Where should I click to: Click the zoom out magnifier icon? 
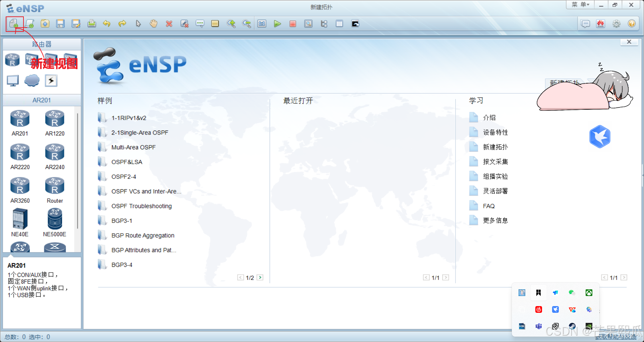click(247, 23)
